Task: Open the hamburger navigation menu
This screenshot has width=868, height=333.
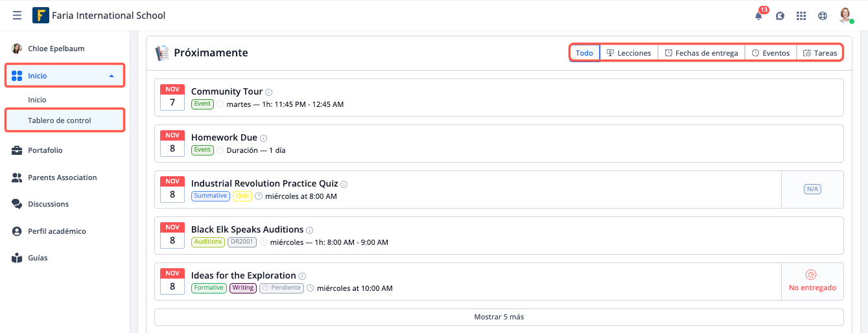Action: [x=17, y=16]
